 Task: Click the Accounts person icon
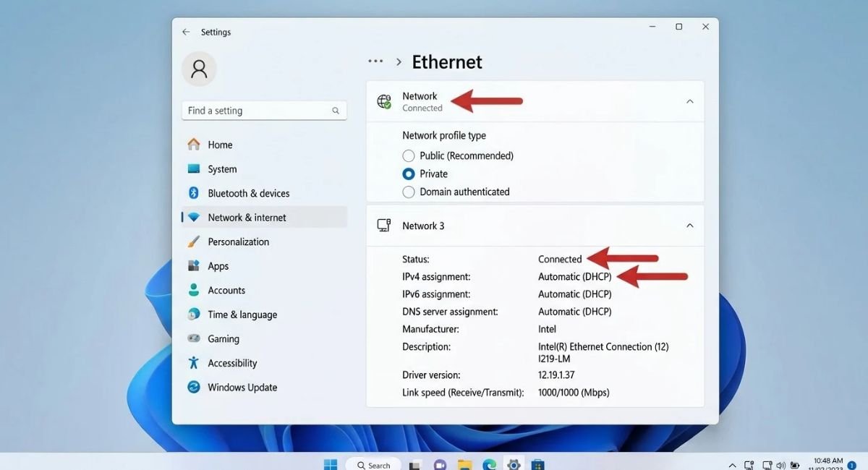click(194, 290)
